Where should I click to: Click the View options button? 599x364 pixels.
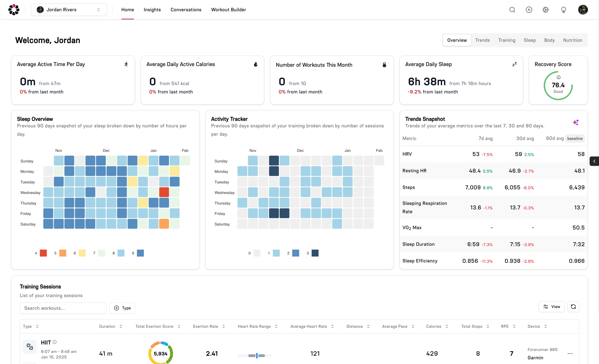tap(551, 307)
